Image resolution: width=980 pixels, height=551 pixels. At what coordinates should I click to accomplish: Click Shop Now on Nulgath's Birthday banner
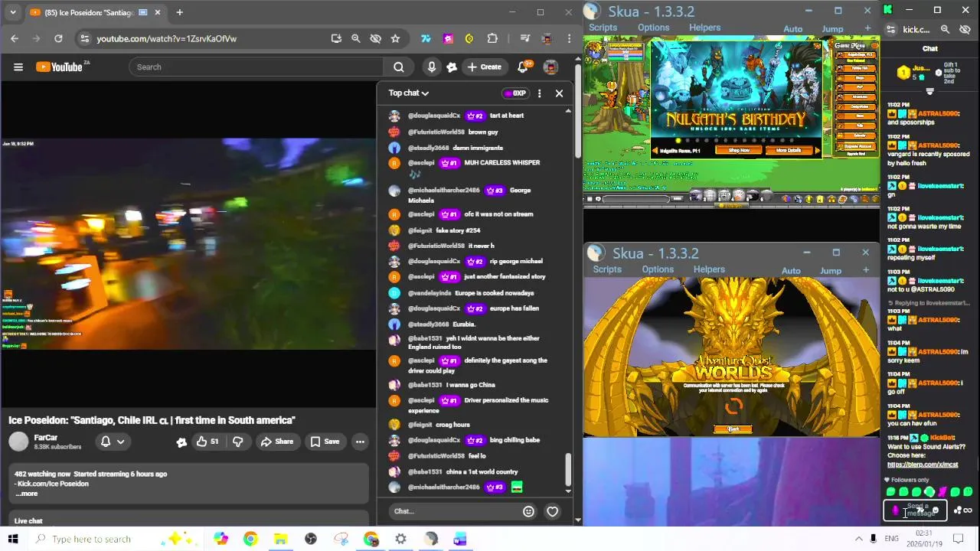(739, 151)
